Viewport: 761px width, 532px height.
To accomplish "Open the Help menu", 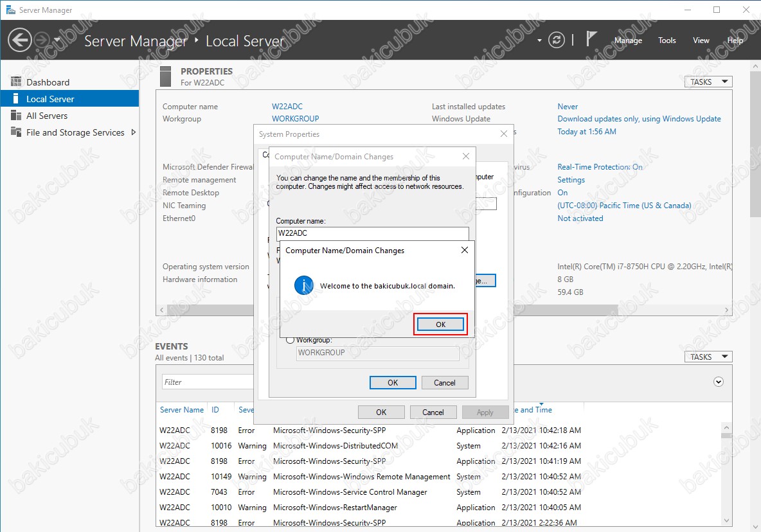I will pos(735,40).
